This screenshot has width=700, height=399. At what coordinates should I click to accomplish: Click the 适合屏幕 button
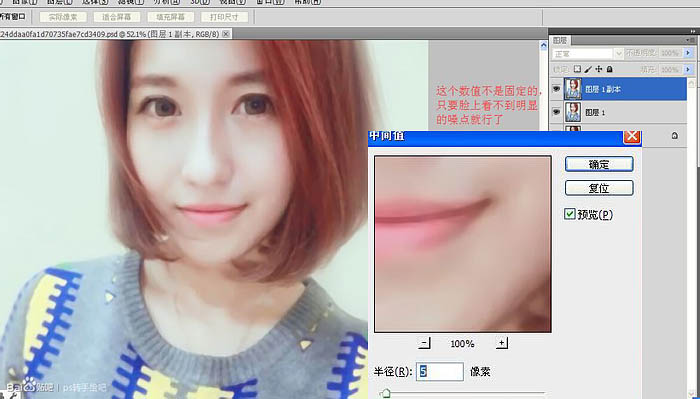point(117,17)
